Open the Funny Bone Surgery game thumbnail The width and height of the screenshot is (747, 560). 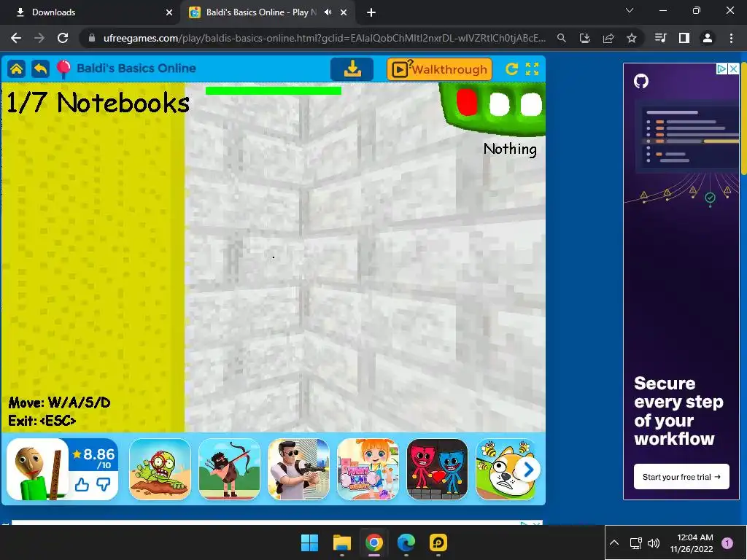(368, 469)
